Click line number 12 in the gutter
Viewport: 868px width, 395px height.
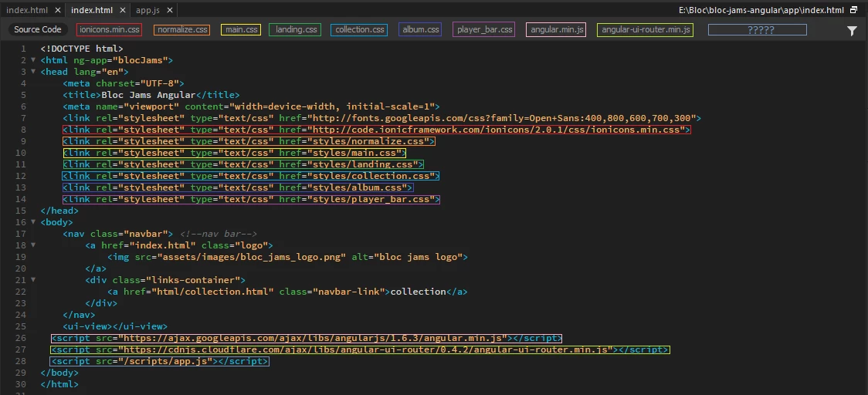point(21,177)
